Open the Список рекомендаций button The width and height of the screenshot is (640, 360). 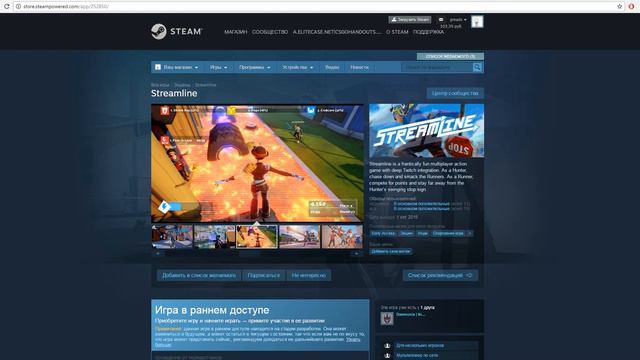tap(440, 275)
